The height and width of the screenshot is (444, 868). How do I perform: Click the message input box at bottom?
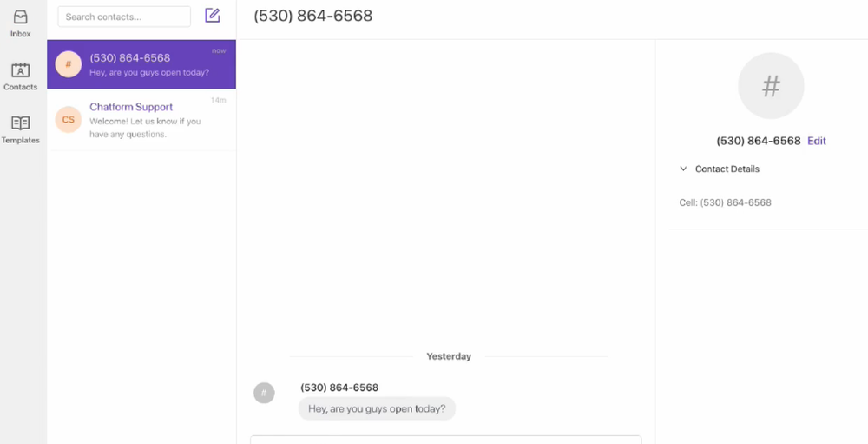(445, 440)
